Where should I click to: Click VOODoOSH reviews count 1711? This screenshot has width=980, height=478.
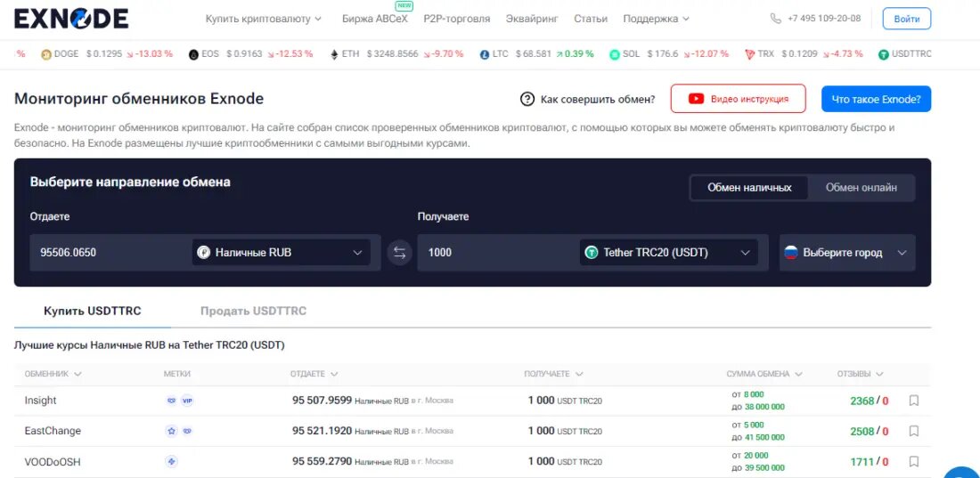[x=862, y=462]
